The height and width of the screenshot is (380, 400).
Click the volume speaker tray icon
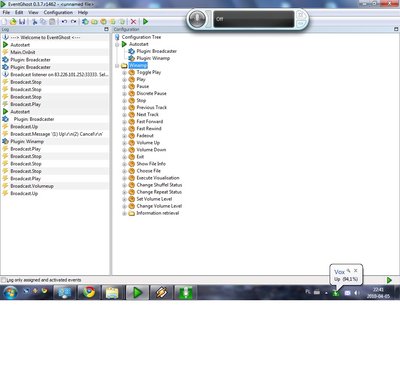point(356,293)
